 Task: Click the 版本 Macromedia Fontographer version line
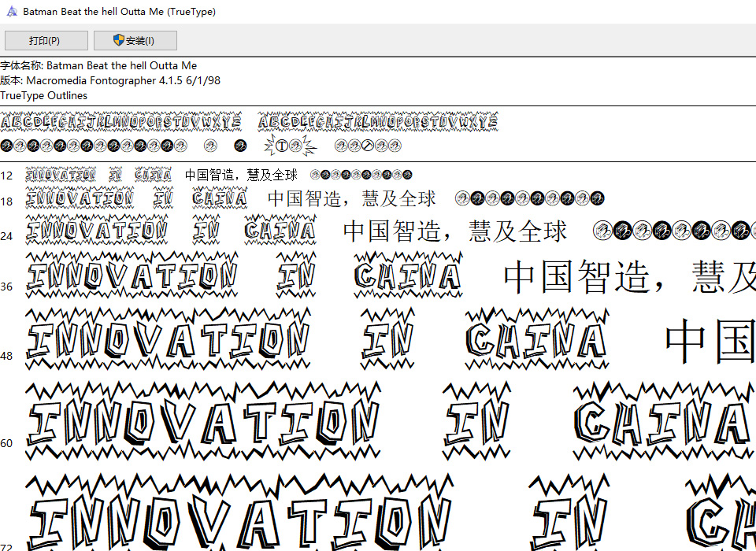110,80
